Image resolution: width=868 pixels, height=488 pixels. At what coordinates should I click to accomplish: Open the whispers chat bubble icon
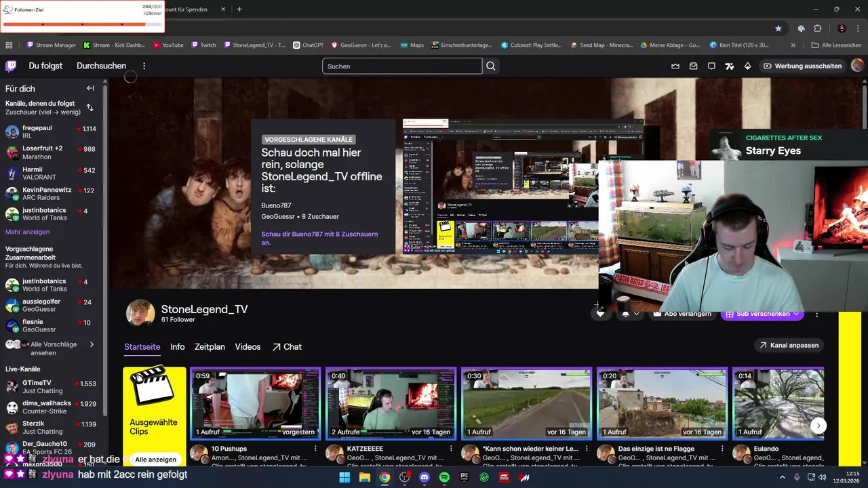point(711,66)
